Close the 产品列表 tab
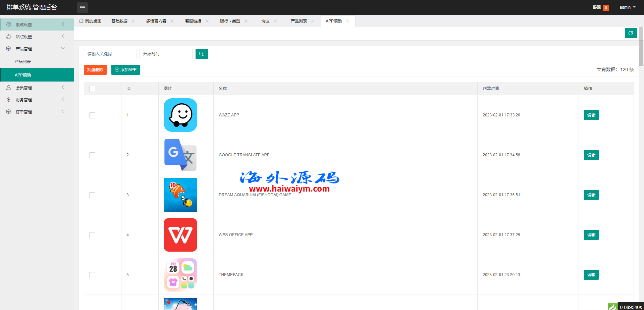Viewport: 644px width, 310px height. click(313, 21)
